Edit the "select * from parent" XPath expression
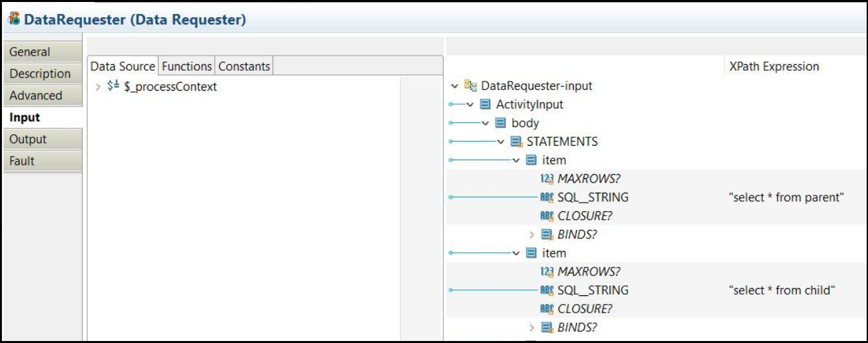 (x=786, y=197)
